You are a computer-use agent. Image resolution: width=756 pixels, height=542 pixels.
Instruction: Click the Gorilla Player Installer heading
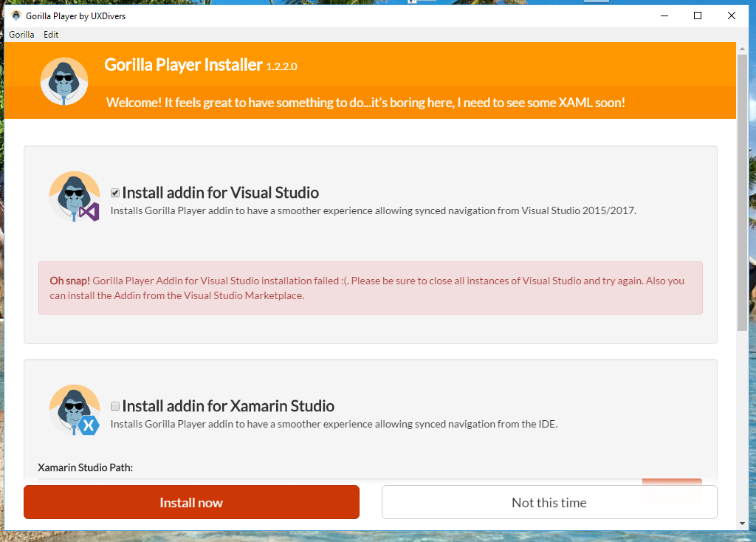183,65
